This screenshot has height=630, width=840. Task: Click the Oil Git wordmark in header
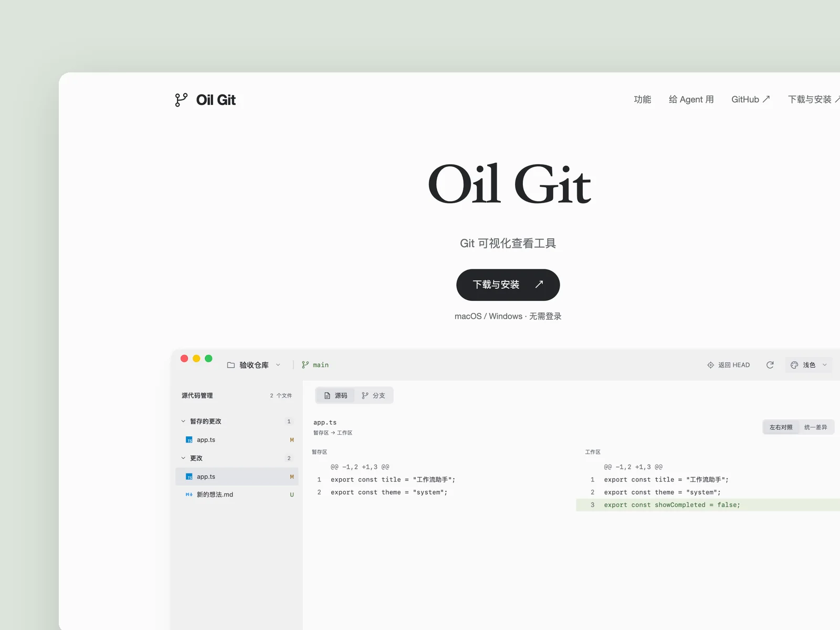216,100
